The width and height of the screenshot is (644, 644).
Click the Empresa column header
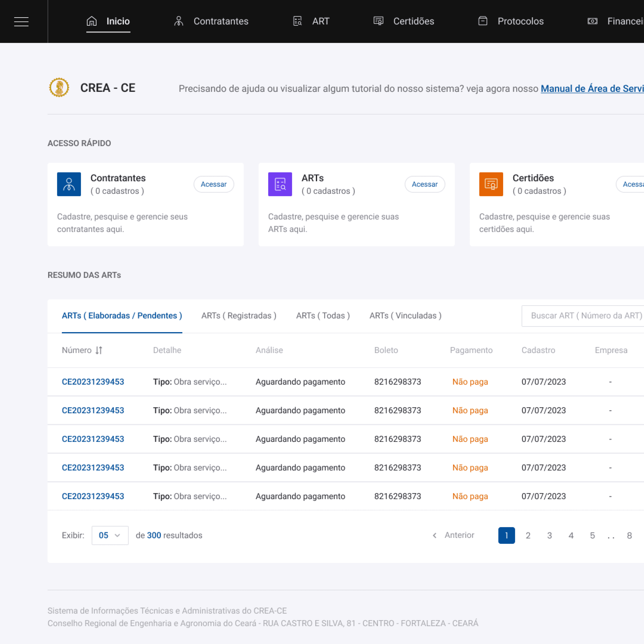coord(611,350)
